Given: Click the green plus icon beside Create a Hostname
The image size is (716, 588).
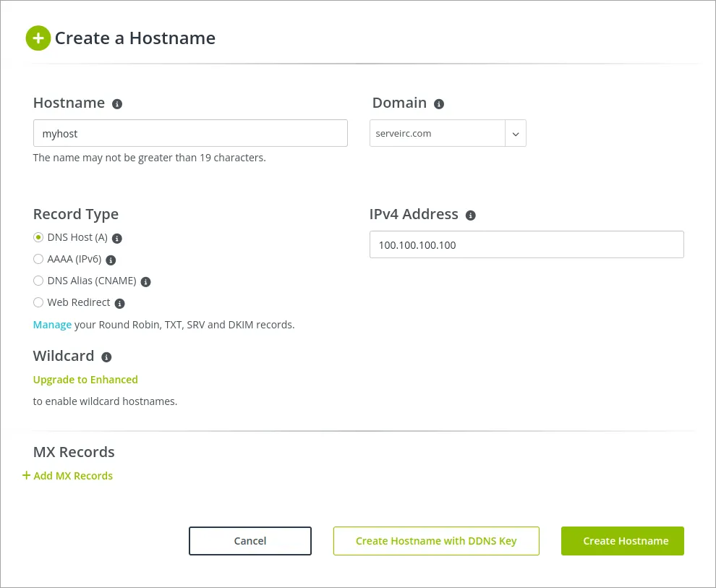Looking at the screenshot, I should click(38, 38).
